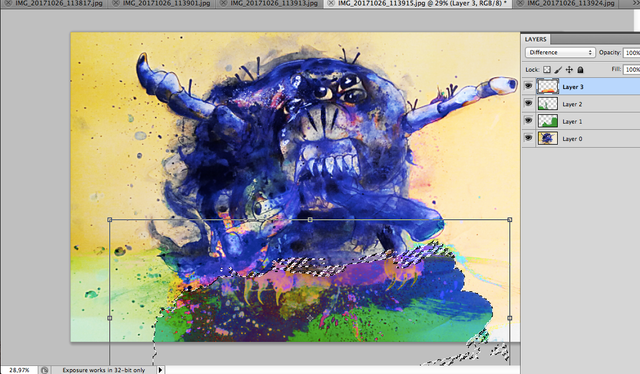640x374 pixels.
Task: Close the IMG_20171026_113901.jpg tab
Action: pyautogui.click(x=115, y=3)
